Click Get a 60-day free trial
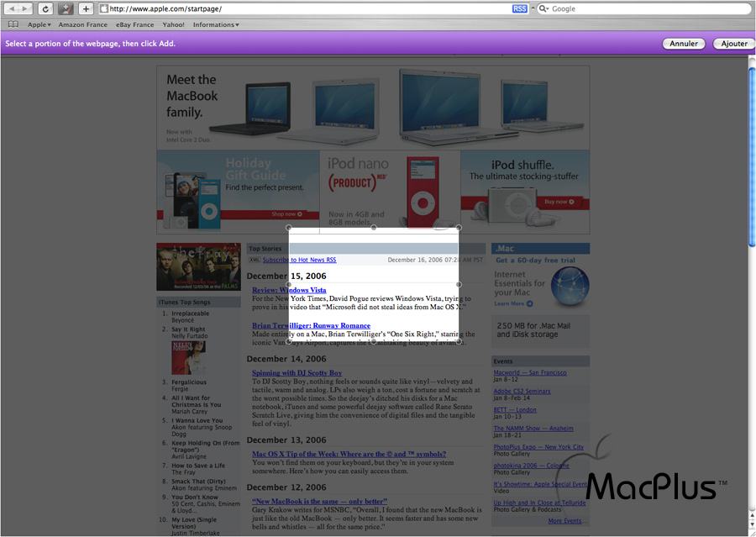This screenshot has height=537, width=756. pyautogui.click(x=536, y=260)
